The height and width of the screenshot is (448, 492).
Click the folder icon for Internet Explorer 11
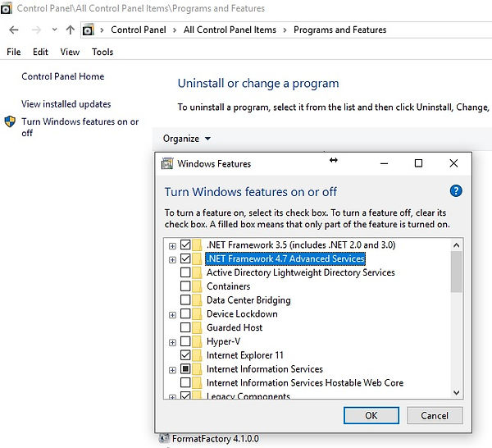coord(197,355)
